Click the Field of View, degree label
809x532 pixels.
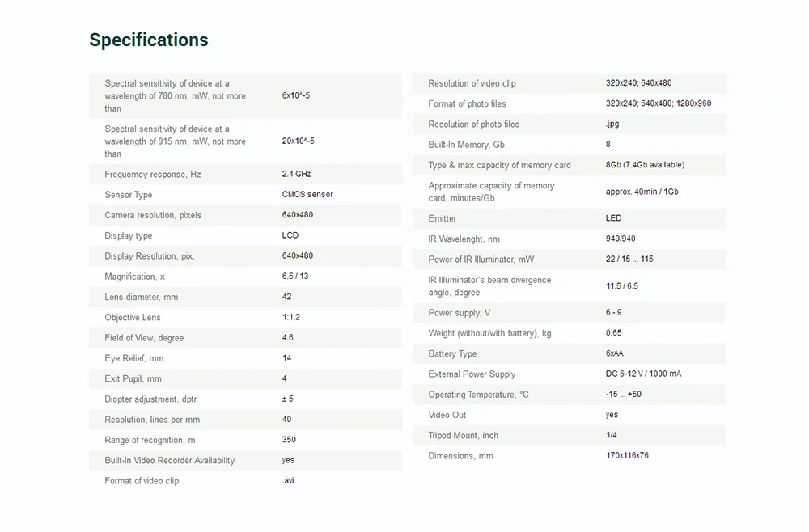click(144, 338)
